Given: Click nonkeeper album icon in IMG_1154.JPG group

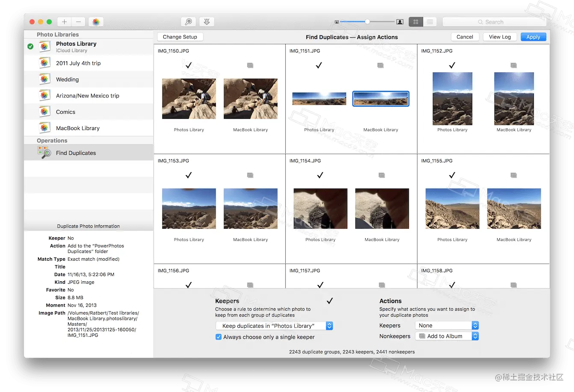Looking at the screenshot, I should coord(382,175).
